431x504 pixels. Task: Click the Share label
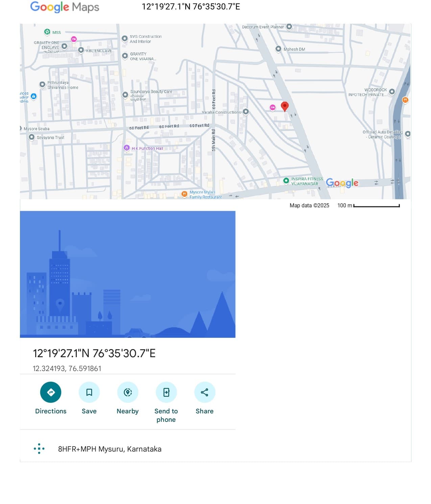click(205, 411)
